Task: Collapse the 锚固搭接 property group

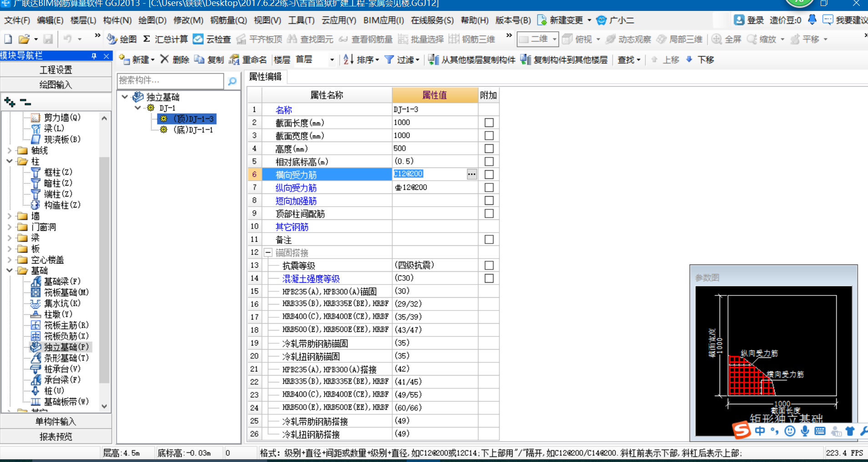Action: [268, 253]
